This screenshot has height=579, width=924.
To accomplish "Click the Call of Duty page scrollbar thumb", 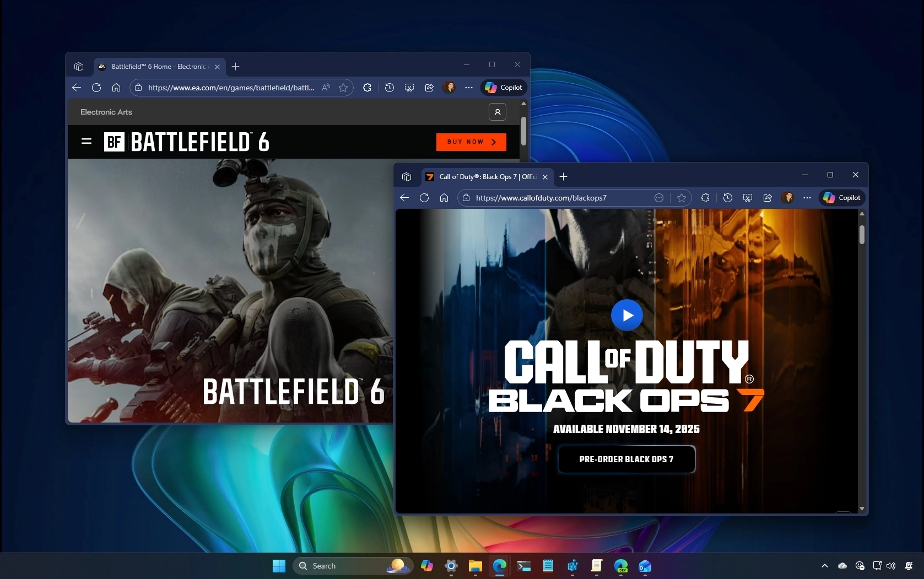I will click(x=862, y=234).
